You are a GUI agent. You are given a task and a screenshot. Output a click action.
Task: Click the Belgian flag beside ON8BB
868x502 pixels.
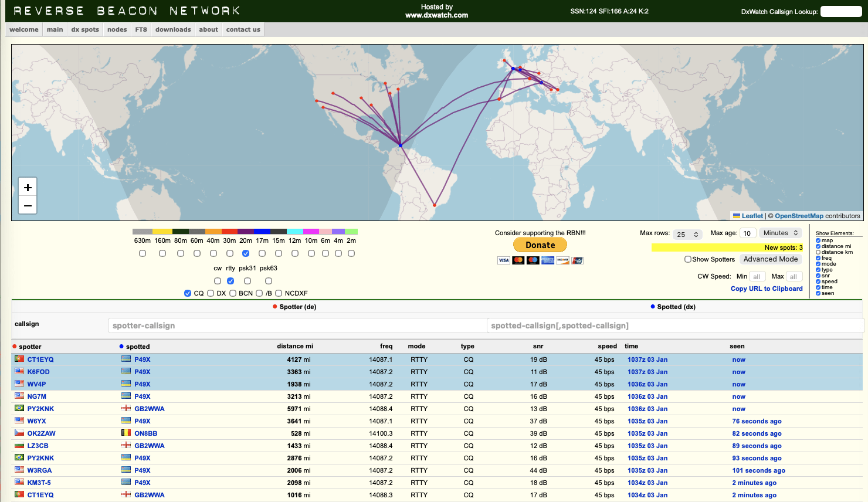126,433
